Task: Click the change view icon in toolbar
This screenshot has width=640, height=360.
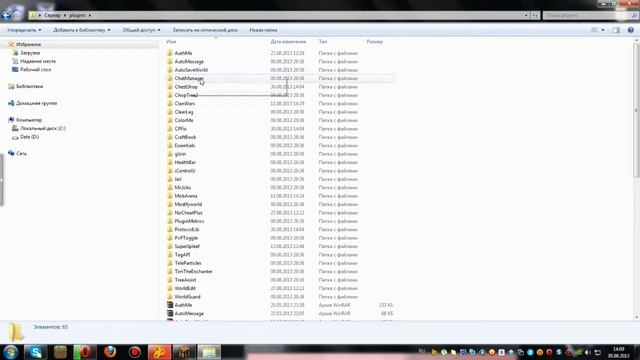Action: coord(594,30)
